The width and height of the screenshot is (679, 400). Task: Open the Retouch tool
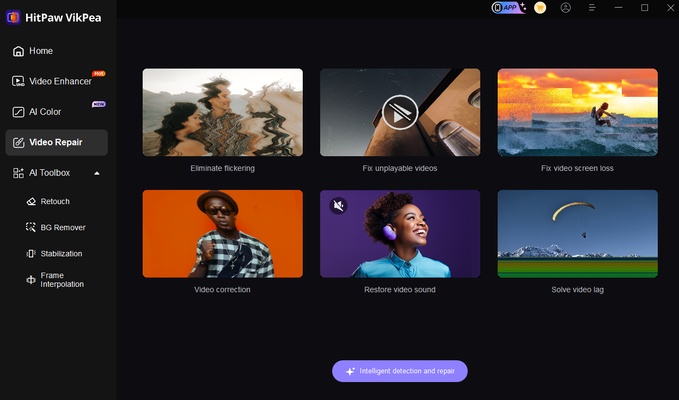pyautogui.click(x=55, y=201)
